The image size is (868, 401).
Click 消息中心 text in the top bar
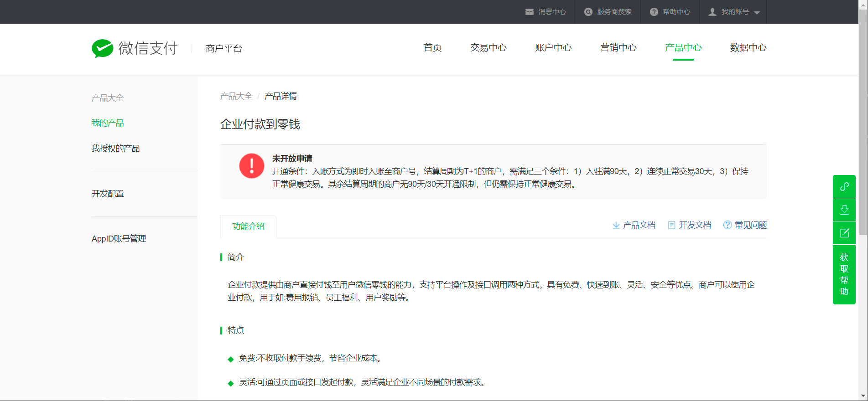[x=552, y=12]
